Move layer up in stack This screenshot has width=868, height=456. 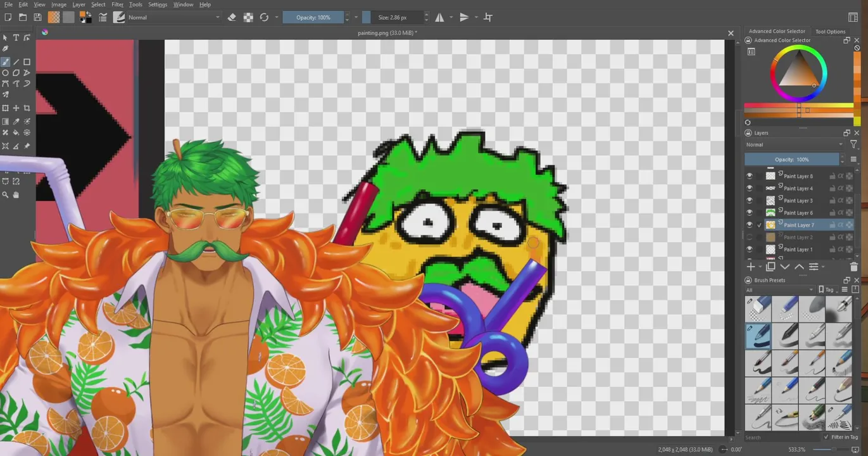pos(799,267)
